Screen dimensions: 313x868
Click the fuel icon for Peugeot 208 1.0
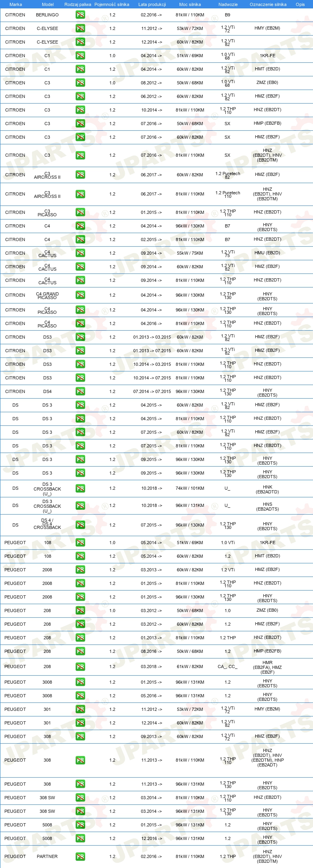coord(80,611)
